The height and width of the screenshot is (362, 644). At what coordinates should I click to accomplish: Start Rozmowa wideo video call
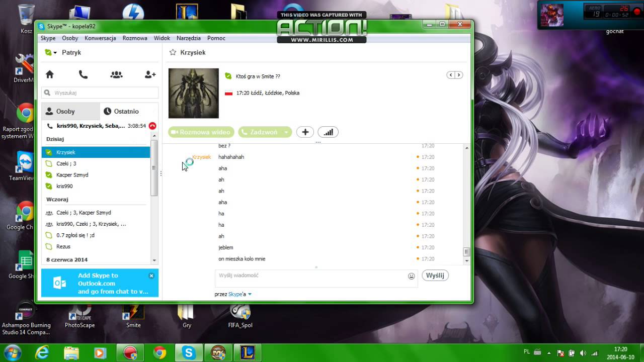pos(201,132)
